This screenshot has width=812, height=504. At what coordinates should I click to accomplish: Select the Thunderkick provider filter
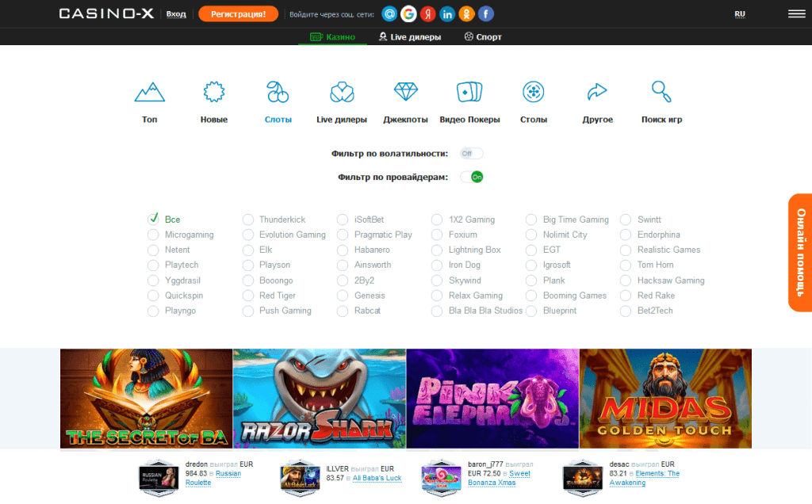[x=274, y=220]
